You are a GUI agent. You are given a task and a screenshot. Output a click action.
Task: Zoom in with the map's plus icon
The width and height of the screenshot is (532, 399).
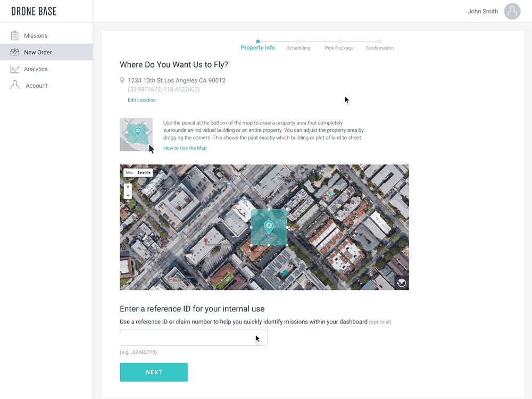(x=128, y=187)
